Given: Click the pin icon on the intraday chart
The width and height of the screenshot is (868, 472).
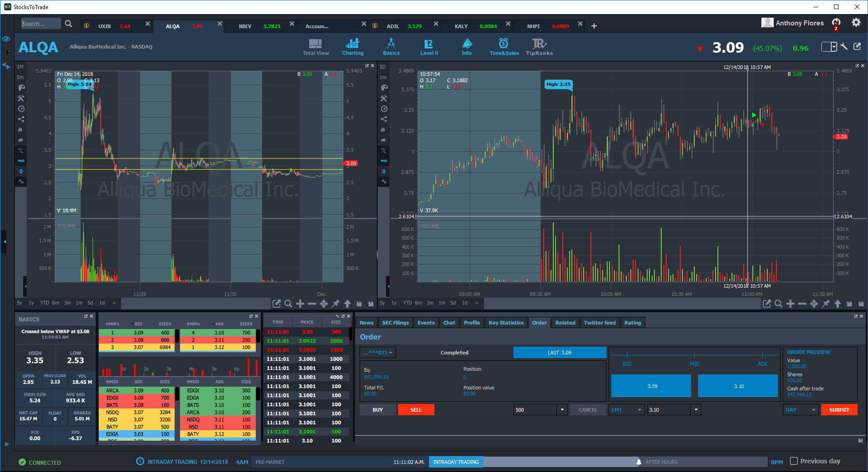Looking at the screenshot, I should coord(826,304).
